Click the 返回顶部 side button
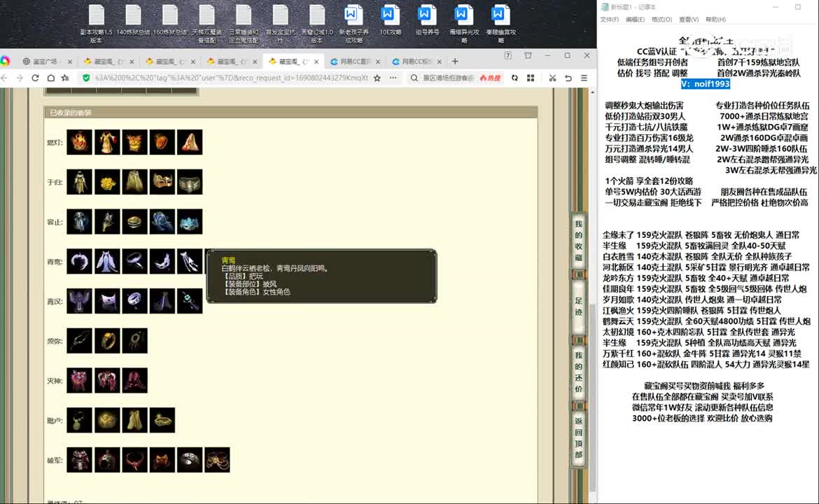 coord(579,437)
